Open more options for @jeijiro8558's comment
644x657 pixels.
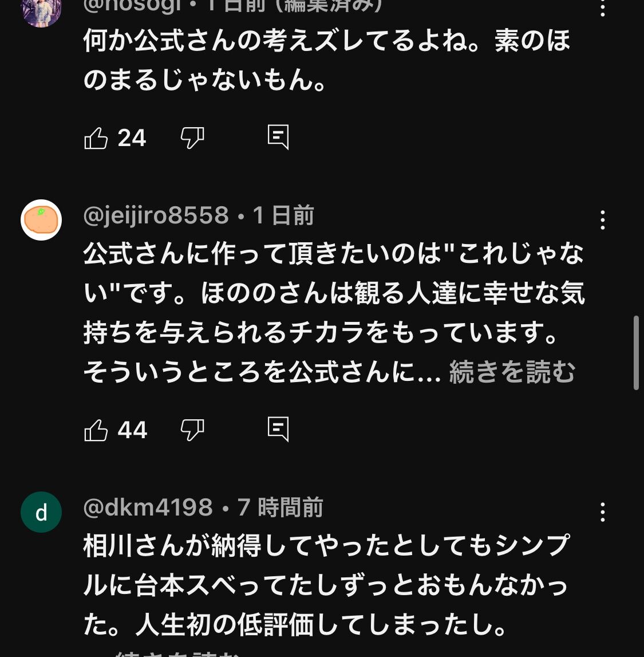[x=602, y=220]
